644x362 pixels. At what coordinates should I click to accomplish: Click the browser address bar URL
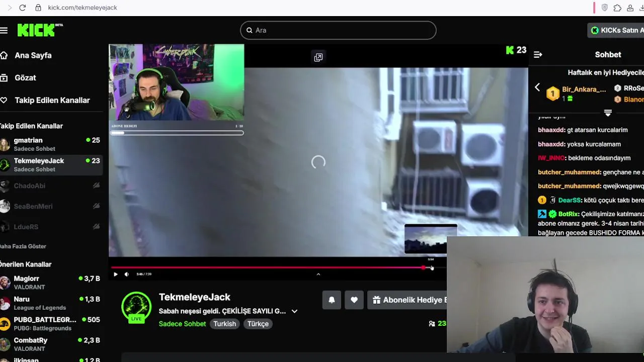point(83,8)
